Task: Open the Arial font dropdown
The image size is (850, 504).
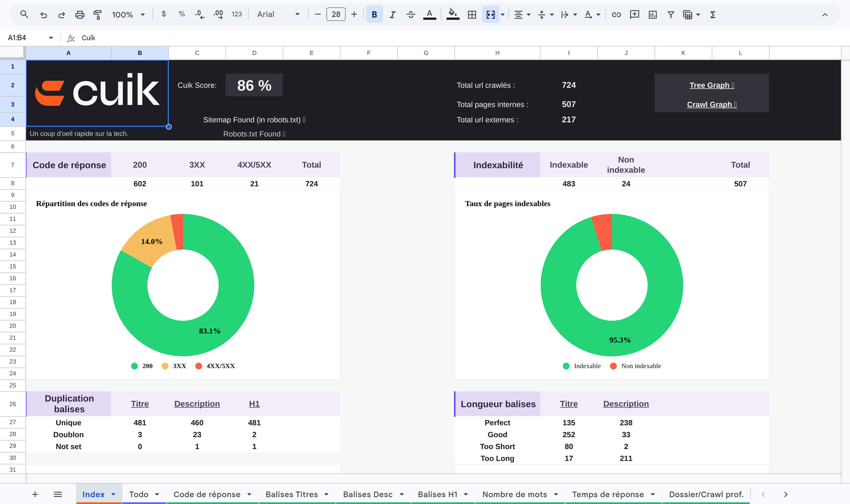Action: click(x=278, y=14)
